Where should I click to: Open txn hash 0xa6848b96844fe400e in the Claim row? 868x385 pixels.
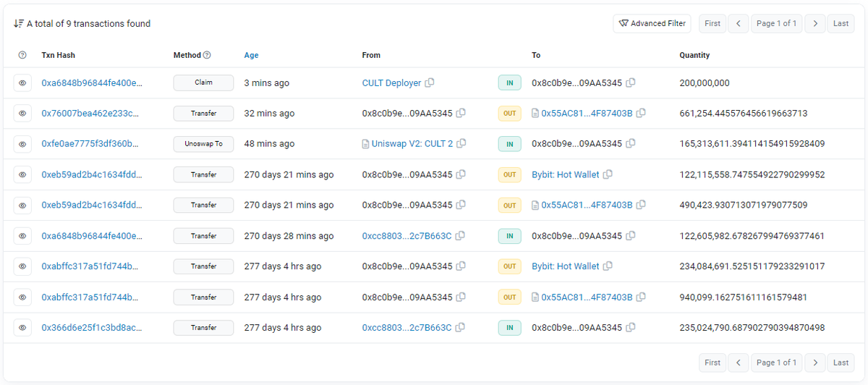click(92, 83)
